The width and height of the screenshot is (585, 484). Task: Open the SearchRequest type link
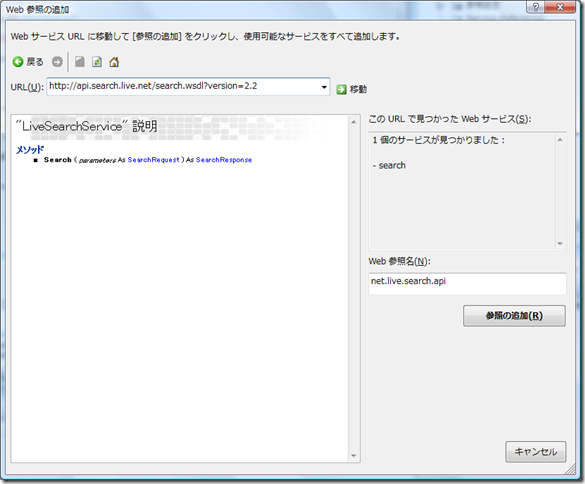point(153,160)
